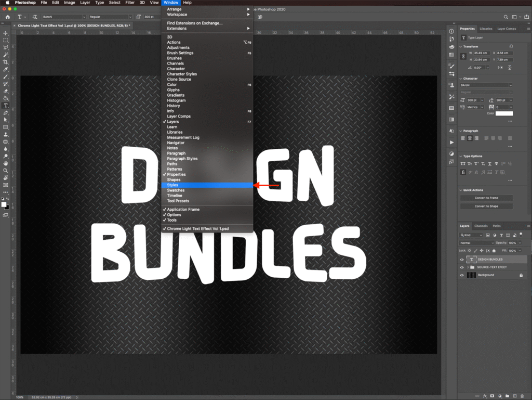The image size is (532, 400).
Task: Click the Convert to Shape button
Action: (486, 206)
